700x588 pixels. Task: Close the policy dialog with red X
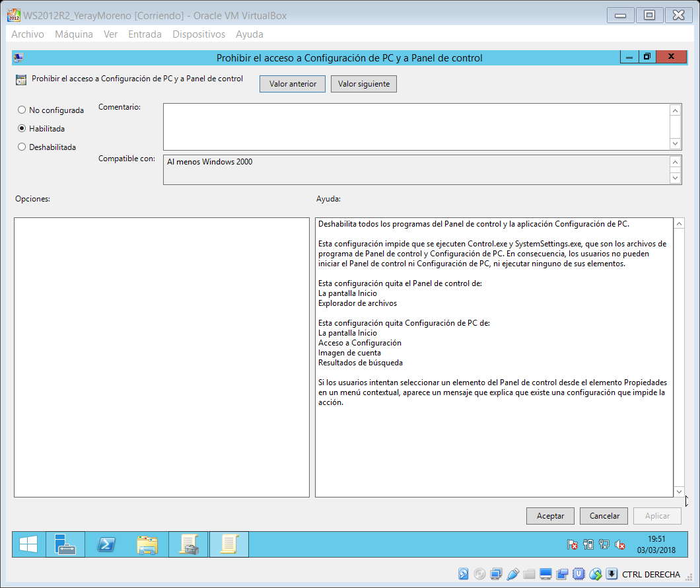click(x=670, y=57)
